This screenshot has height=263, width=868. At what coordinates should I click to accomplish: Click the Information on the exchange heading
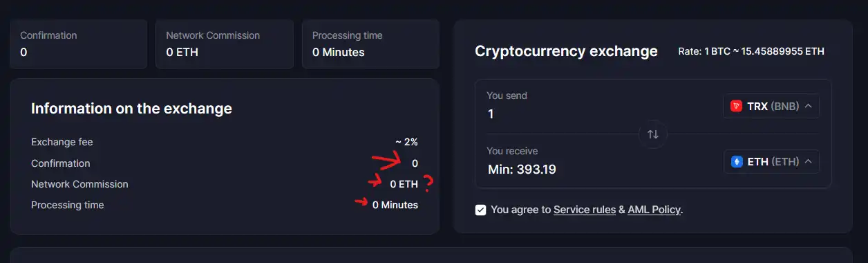click(x=131, y=109)
